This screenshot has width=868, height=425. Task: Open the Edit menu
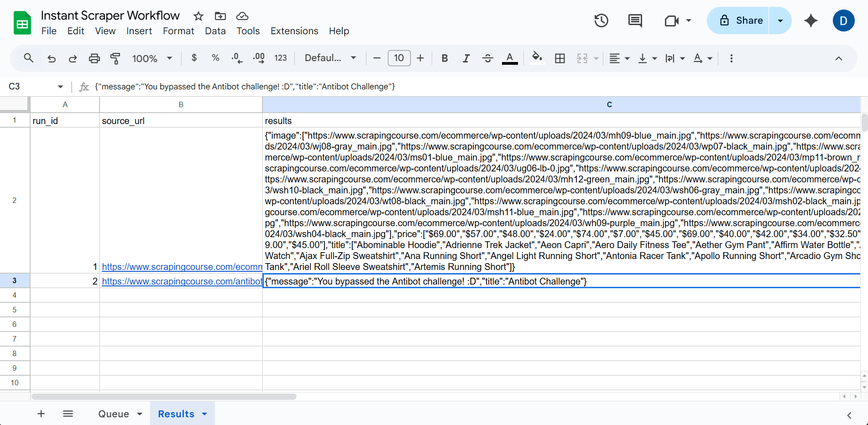click(76, 31)
